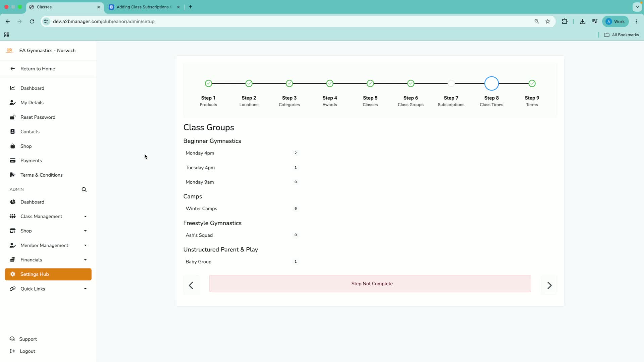Open the My Details menu item
The image size is (644, 362).
[x=48, y=103]
